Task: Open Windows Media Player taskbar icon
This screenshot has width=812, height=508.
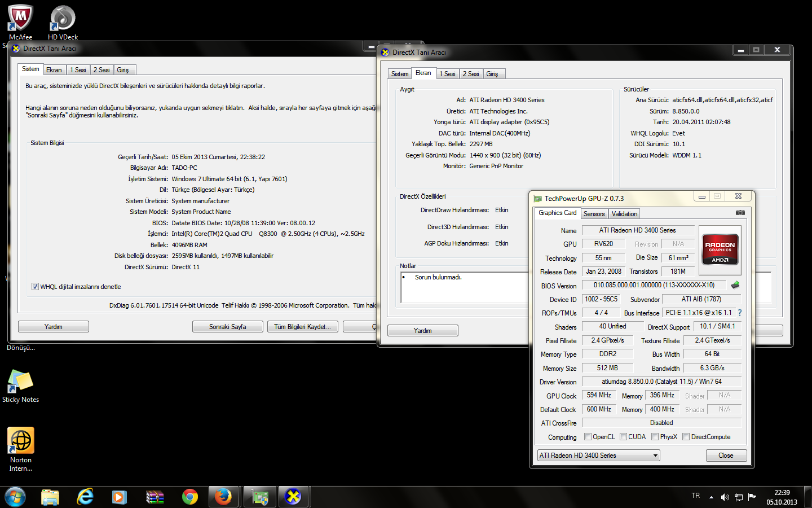Action: (x=119, y=497)
